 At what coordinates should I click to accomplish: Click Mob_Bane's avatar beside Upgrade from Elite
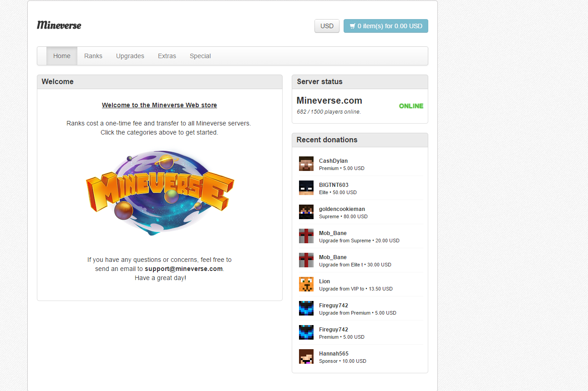click(x=306, y=260)
